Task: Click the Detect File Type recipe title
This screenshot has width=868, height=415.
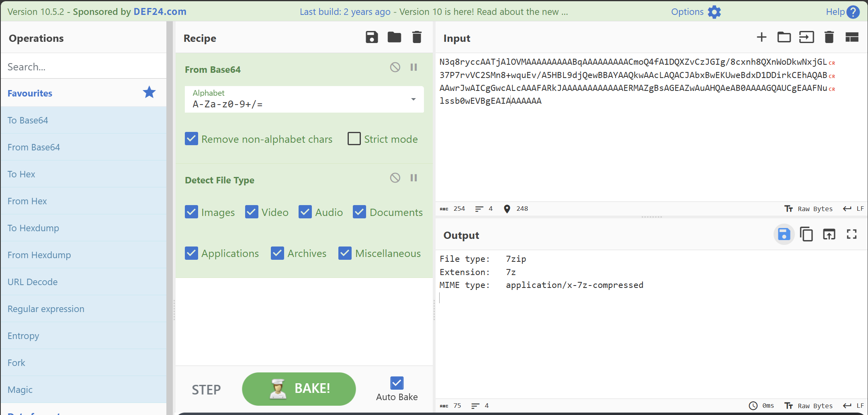Action: pyautogui.click(x=219, y=180)
